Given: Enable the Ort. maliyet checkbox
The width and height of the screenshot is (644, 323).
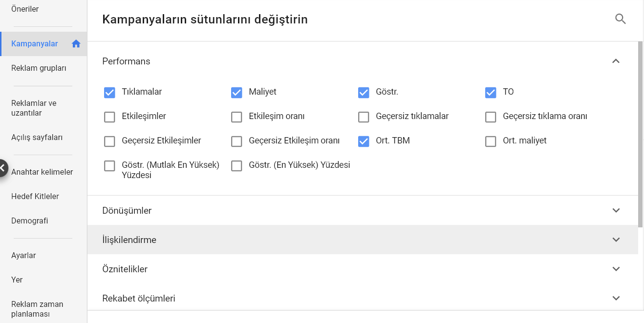Looking at the screenshot, I should coord(491,141).
